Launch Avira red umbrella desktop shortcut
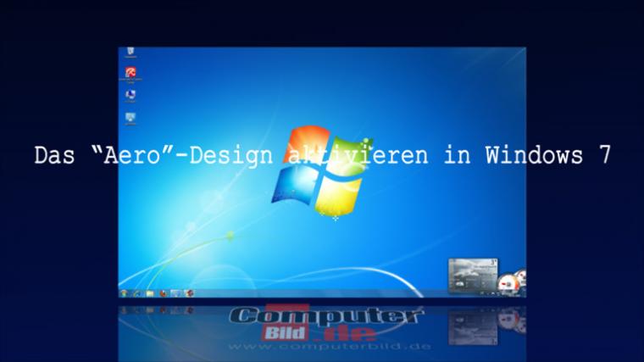Screen dimensions: 644x362 (130, 74)
